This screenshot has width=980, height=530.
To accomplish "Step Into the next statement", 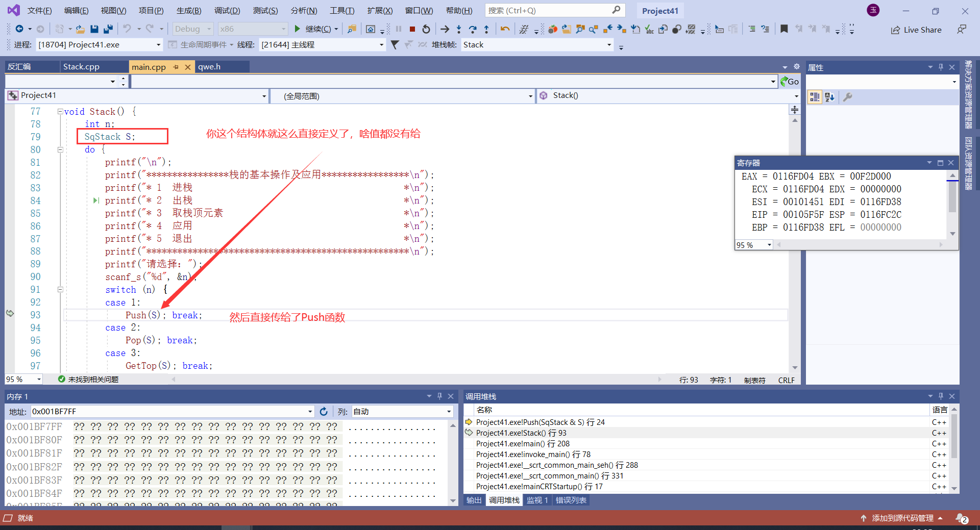I will [459, 29].
